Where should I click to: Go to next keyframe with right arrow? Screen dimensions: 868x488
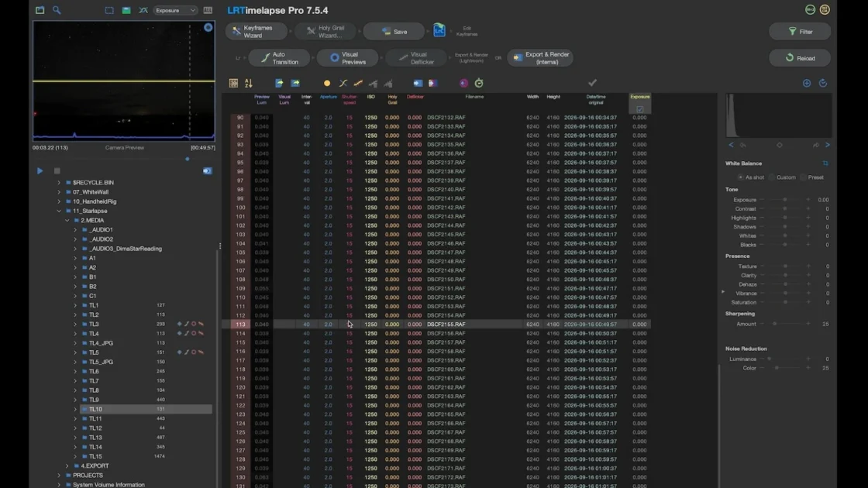pos(828,145)
